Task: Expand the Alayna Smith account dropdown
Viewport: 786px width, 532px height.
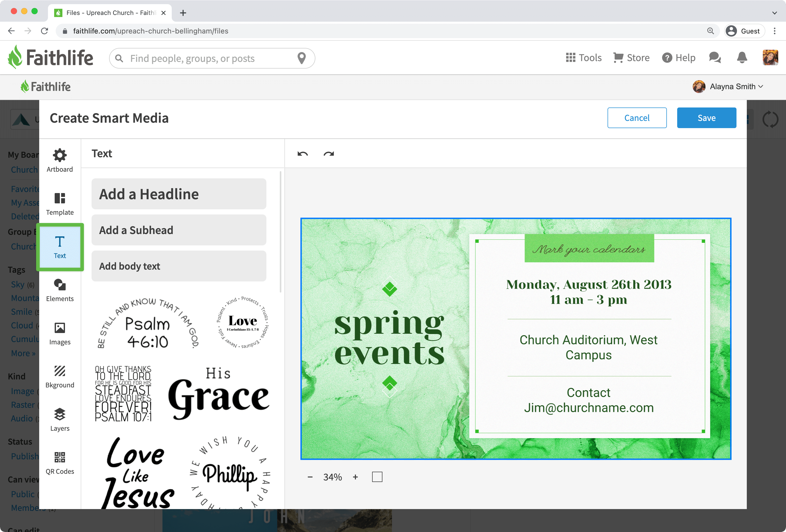Action: pyautogui.click(x=728, y=87)
